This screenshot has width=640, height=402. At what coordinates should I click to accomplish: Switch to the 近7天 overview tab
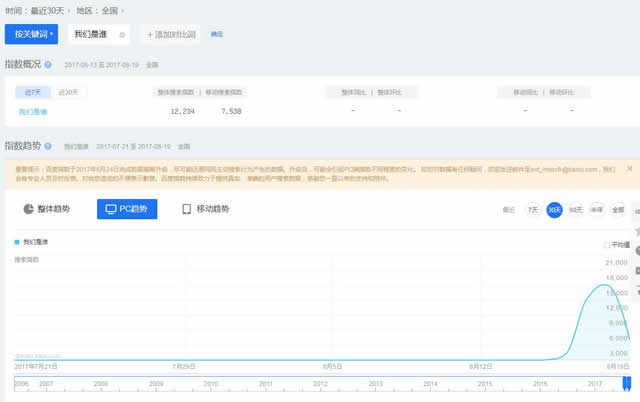click(33, 92)
